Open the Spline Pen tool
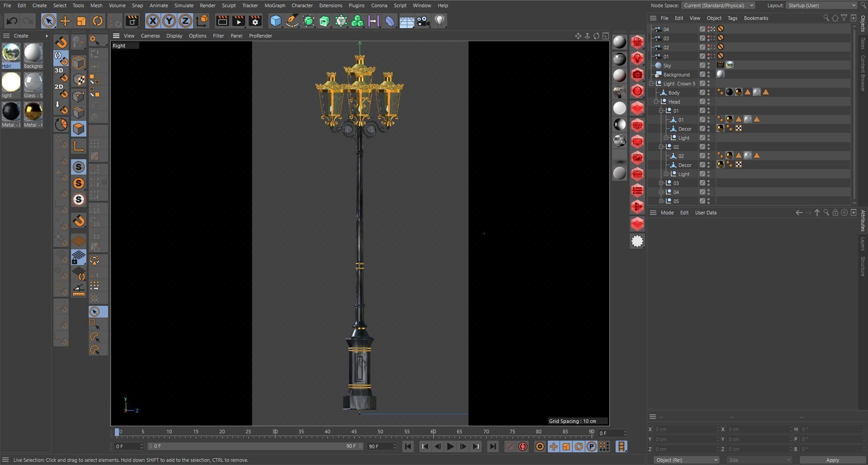This screenshot has height=465, width=868. [x=292, y=21]
